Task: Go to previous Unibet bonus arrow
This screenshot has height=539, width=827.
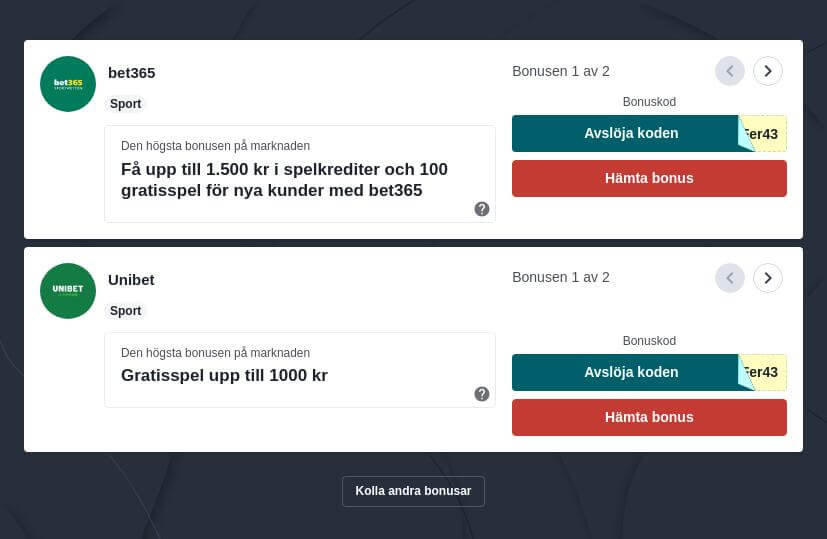Action: [730, 278]
